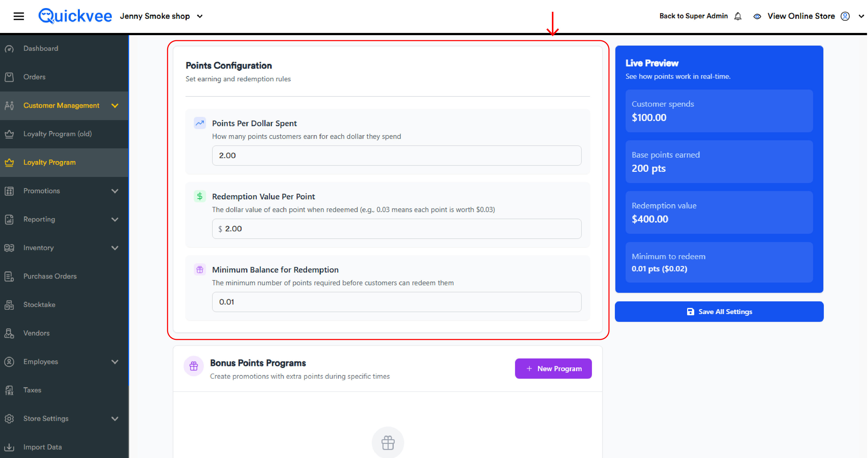Screen dimensions: 868x458
Task: Click the Vendors sidebar icon
Action: click(10, 333)
